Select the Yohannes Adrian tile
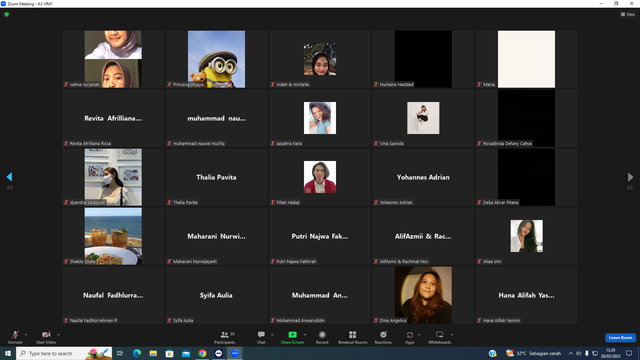The width and height of the screenshot is (640, 360). pos(423,177)
